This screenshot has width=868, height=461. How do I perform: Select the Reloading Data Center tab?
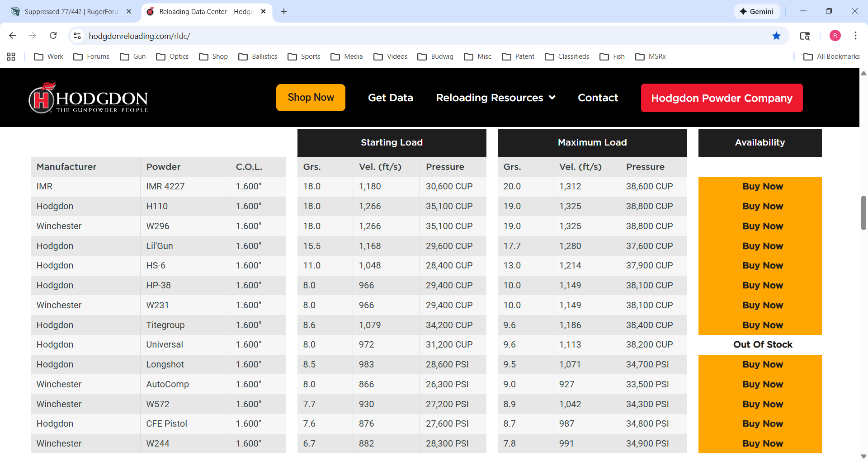(207, 11)
